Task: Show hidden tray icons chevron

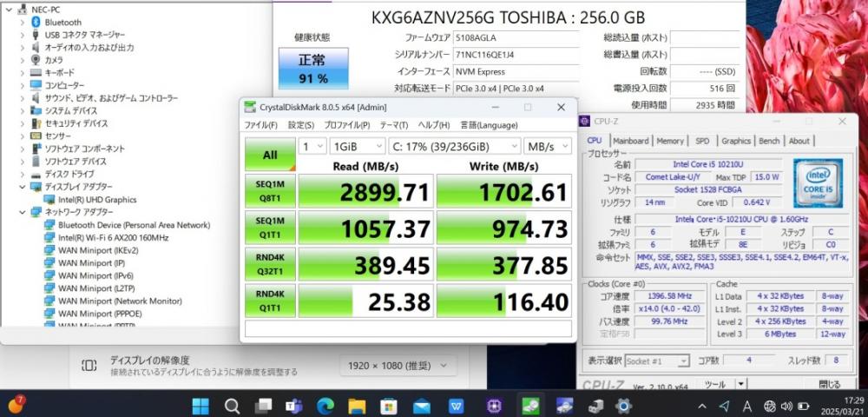Action: click(702, 406)
